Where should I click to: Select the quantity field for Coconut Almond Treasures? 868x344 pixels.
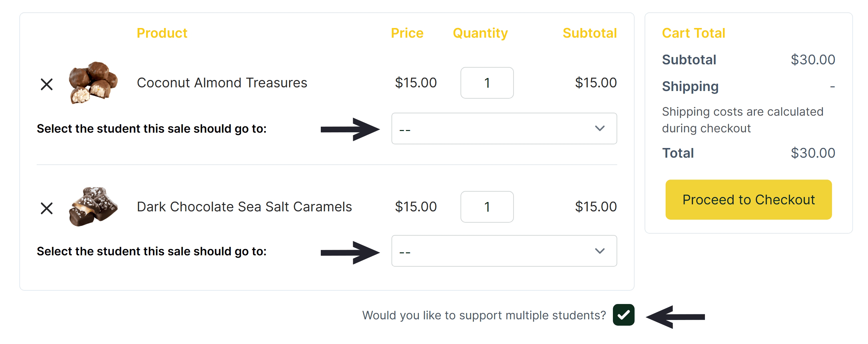pos(487,83)
